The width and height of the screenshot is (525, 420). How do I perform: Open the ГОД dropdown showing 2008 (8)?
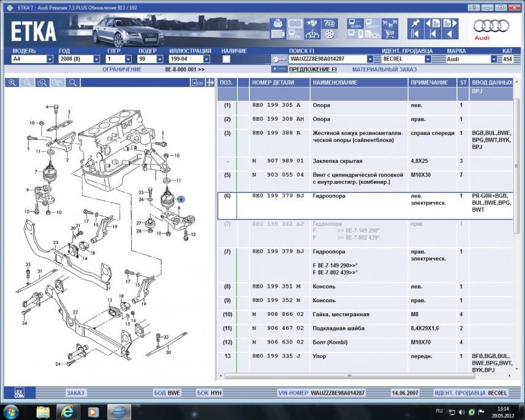[x=96, y=59]
